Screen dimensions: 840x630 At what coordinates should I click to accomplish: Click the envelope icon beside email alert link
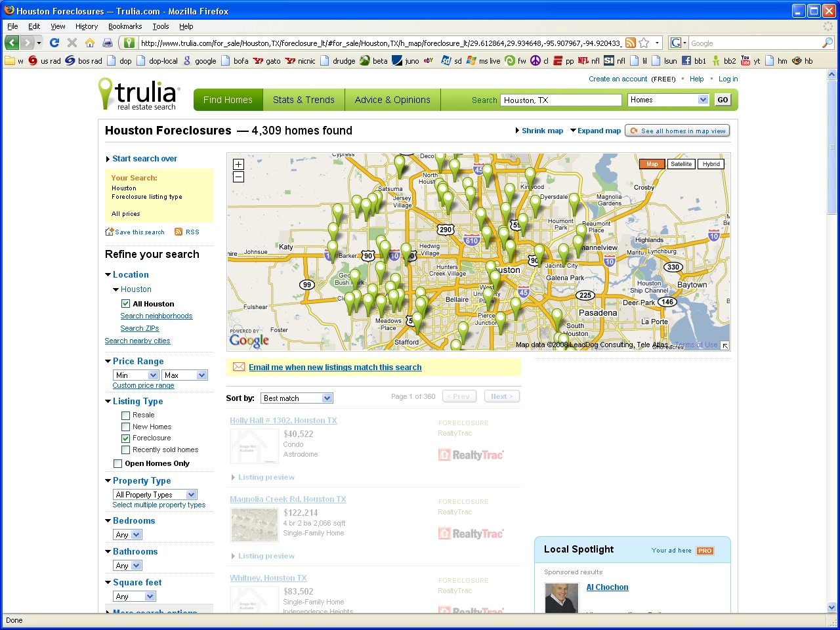[239, 367]
